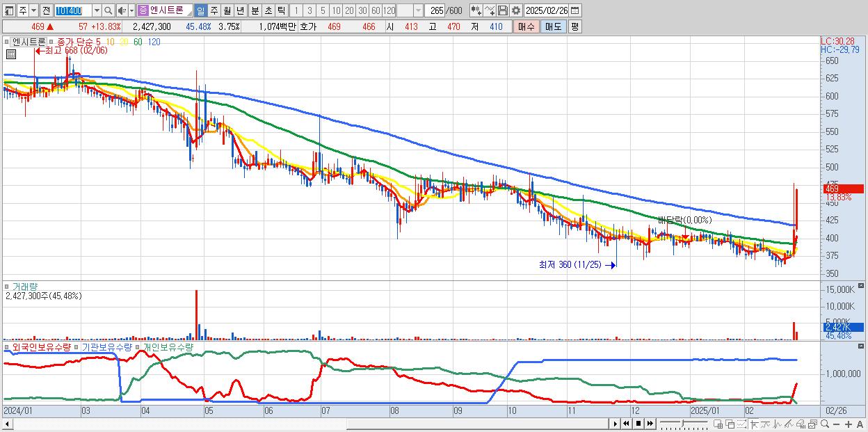The width and height of the screenshot is (868, 432).
Task: Click the 매수 buy button
Action: point(527,26)
